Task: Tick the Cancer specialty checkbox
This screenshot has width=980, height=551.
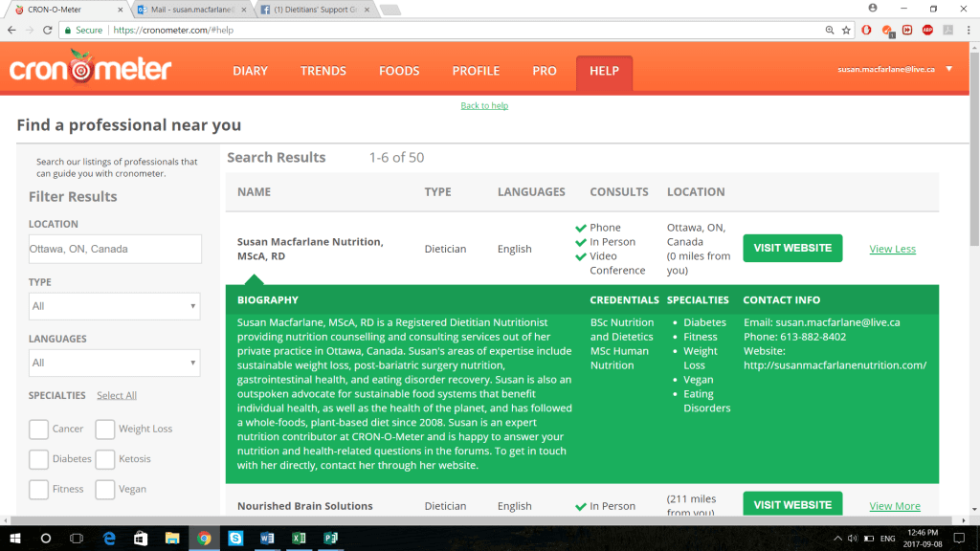Action: click(x=38, y=430)
